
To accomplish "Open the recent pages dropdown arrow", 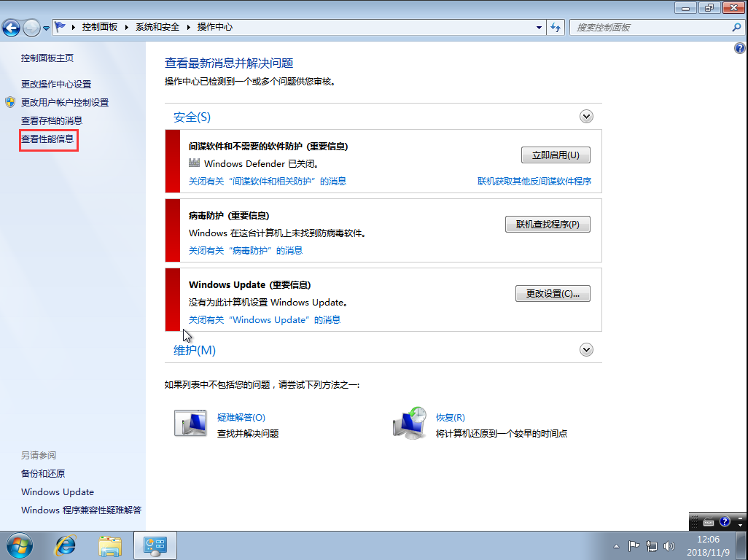I will (46, 28).
